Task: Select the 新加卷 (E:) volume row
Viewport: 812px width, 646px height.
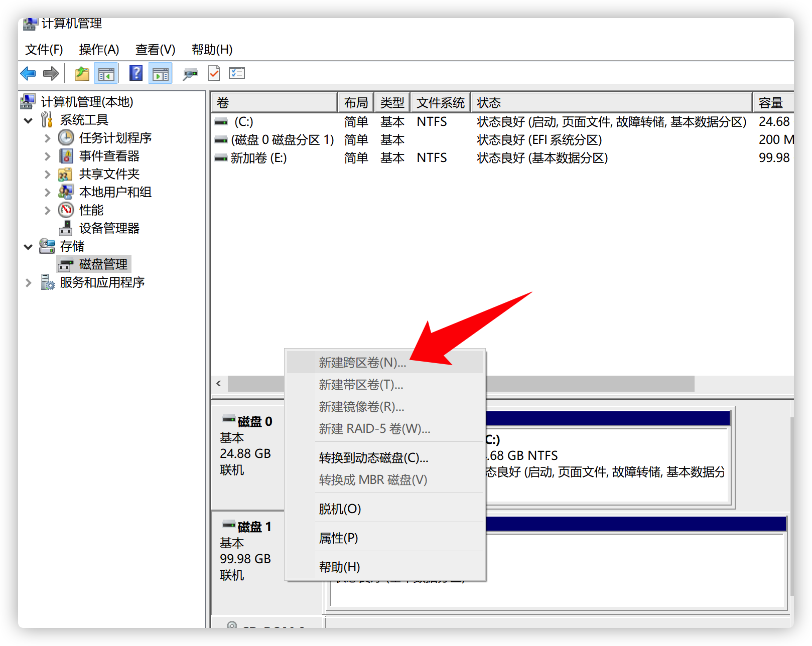Action: (x=502, y=158)
